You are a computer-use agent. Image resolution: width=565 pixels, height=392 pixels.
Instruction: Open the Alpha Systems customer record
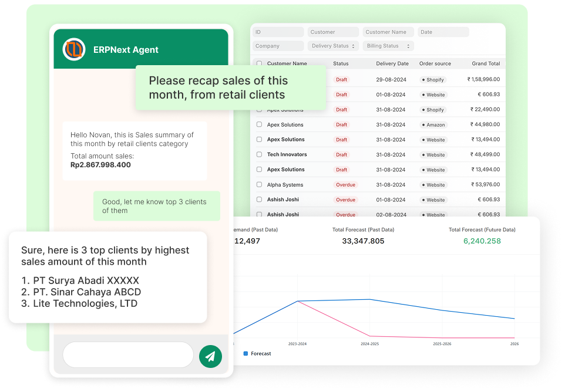pos(285,185)
